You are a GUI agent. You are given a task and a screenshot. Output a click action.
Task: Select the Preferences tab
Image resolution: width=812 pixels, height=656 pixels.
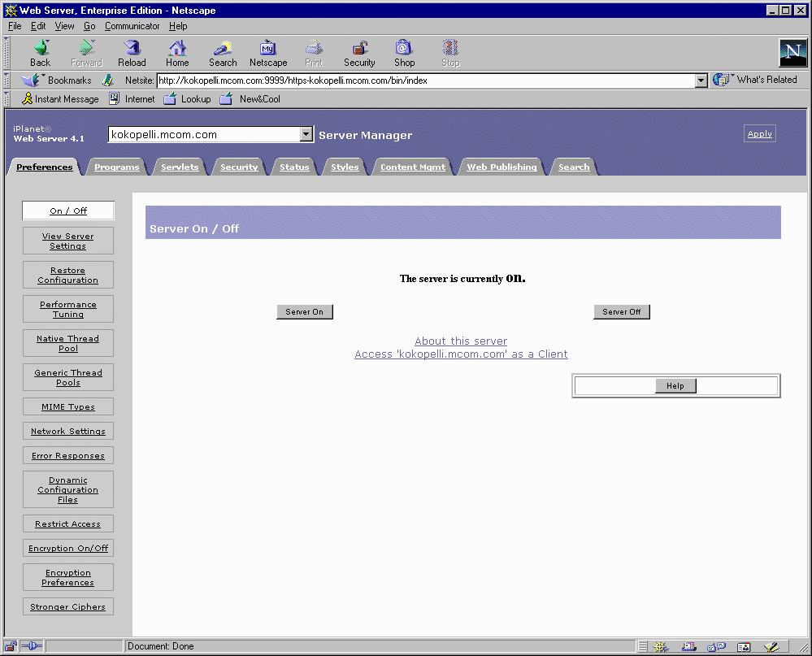pos(45,167)
